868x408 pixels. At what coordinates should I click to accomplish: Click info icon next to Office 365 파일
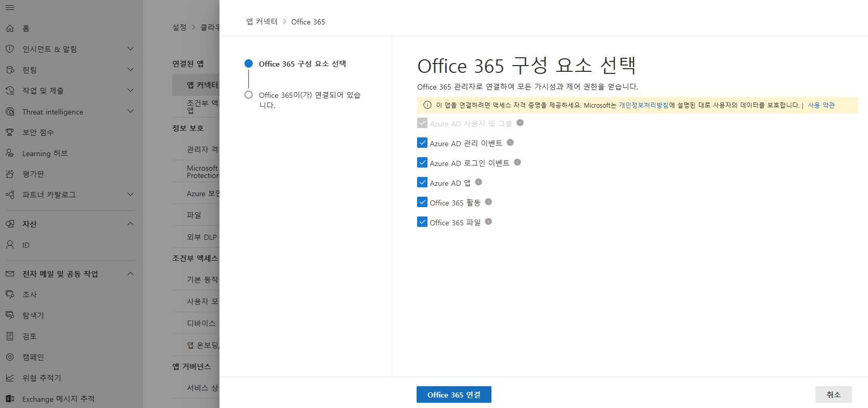click(x=488, y=222)
